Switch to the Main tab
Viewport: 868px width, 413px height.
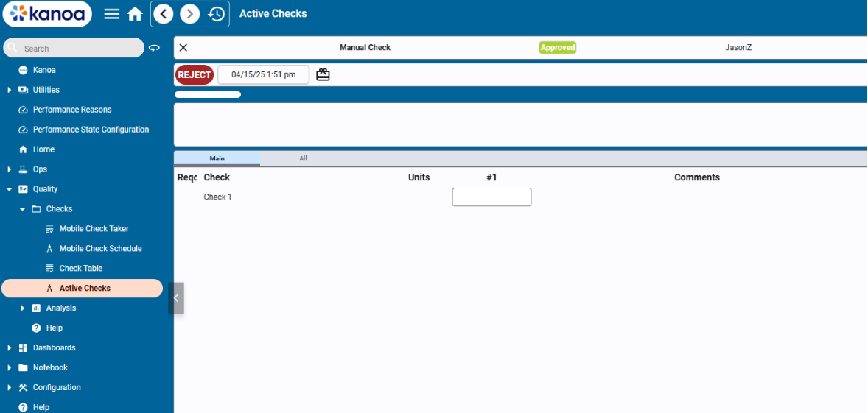tap(217, 158)
